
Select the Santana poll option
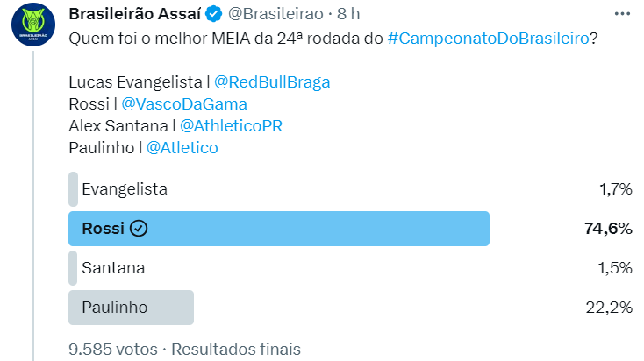point(112,268)
